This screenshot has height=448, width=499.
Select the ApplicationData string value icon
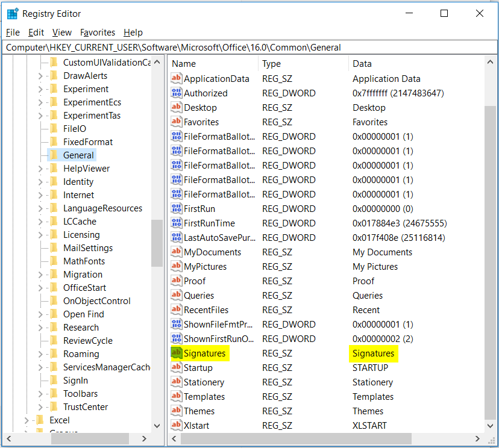point(177,78)
